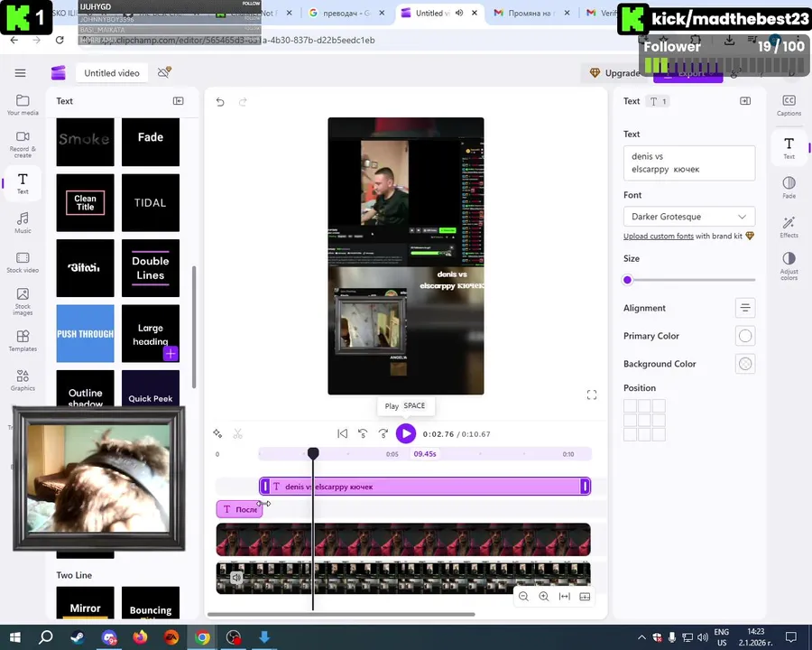Open Steam from the taskbar
This screenshot has height=650, width=812.
(x=78, y=637)
